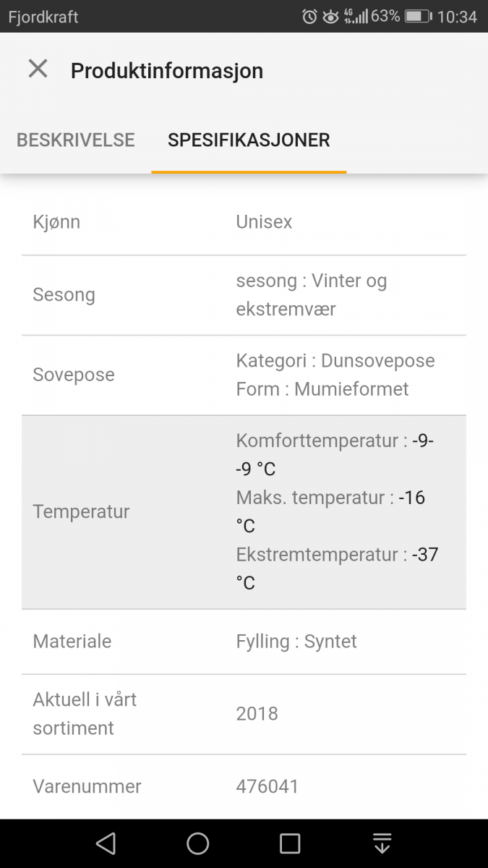Tap the Android back navigation icon

(x=106, y=843)
